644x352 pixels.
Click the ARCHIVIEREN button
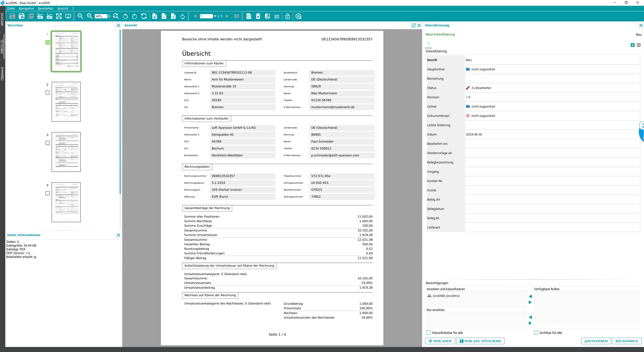pos(596,341)
